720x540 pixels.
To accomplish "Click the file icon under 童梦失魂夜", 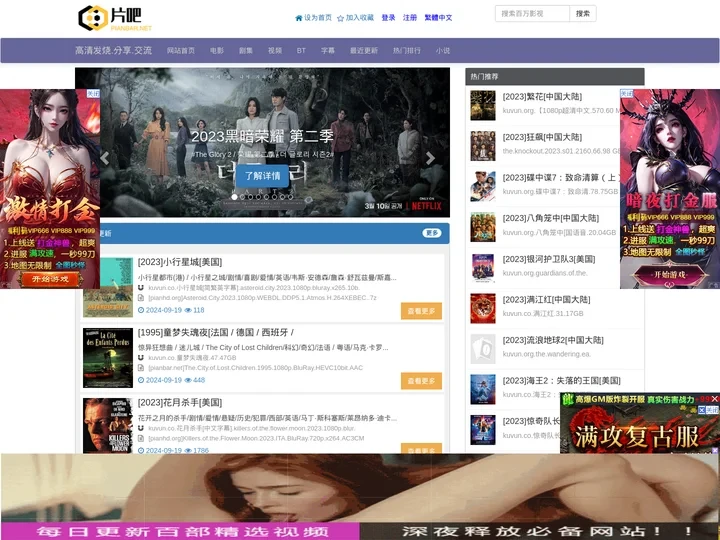I will [141, 368].
